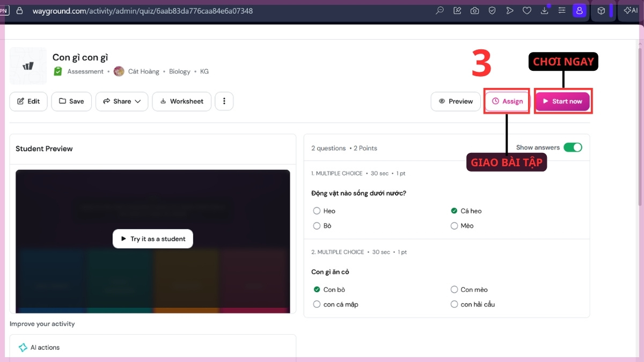The width and height of the screenshot is (644, 362).
Task: Click the green Assessment clipboard icon
Action: (x=58, y=71)
